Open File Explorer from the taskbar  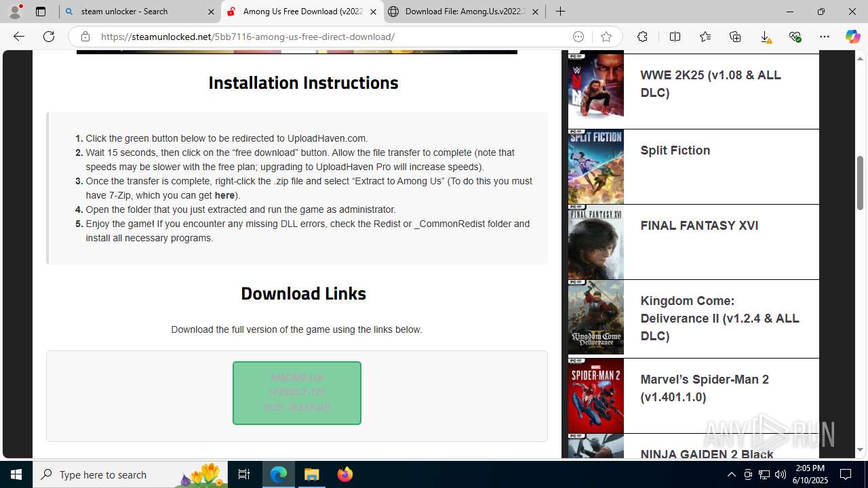[311, 474]
